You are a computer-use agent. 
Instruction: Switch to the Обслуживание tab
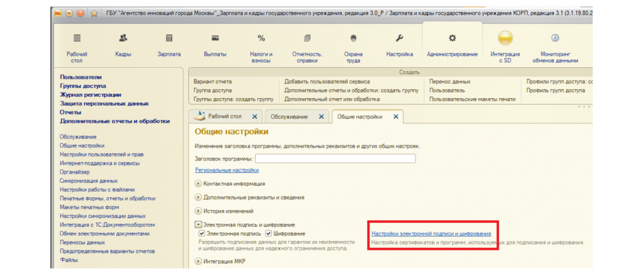290,116
